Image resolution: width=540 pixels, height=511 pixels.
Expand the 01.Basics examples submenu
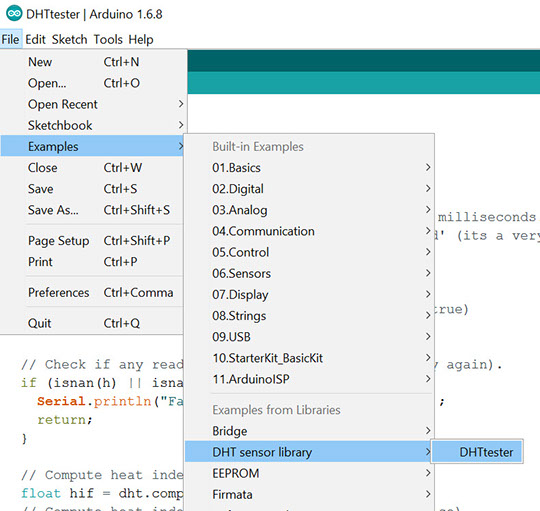tap(309, 168)
